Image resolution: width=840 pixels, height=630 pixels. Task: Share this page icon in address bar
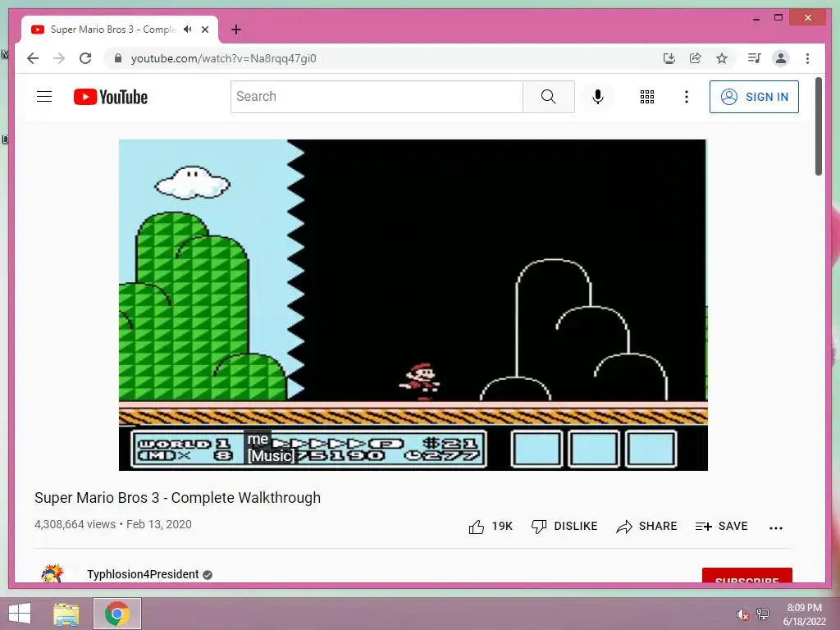[x=696, y=58]
